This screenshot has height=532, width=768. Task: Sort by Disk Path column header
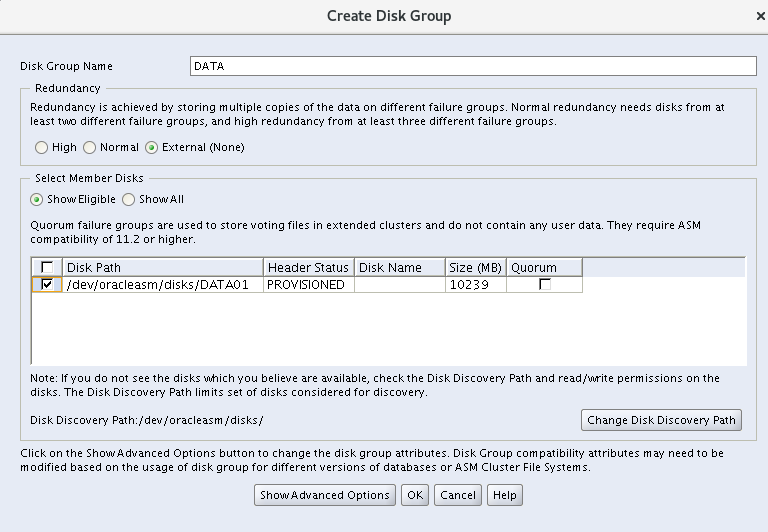(x=163, y=268)
